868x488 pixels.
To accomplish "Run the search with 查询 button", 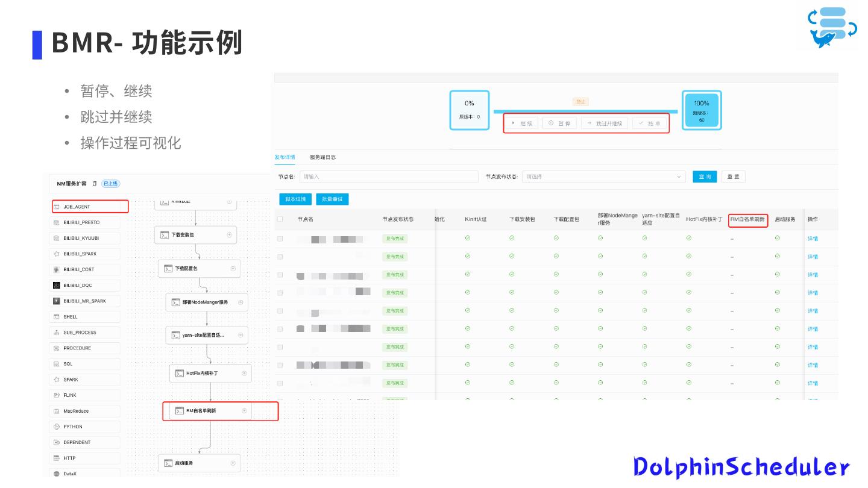I will pyautogui.click(x=705, y=177).
